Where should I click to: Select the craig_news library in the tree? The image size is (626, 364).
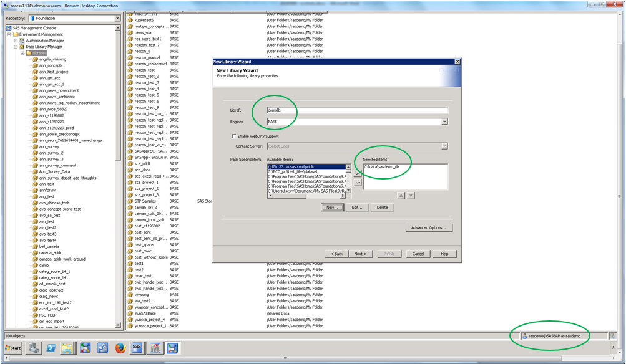[48, 296]
